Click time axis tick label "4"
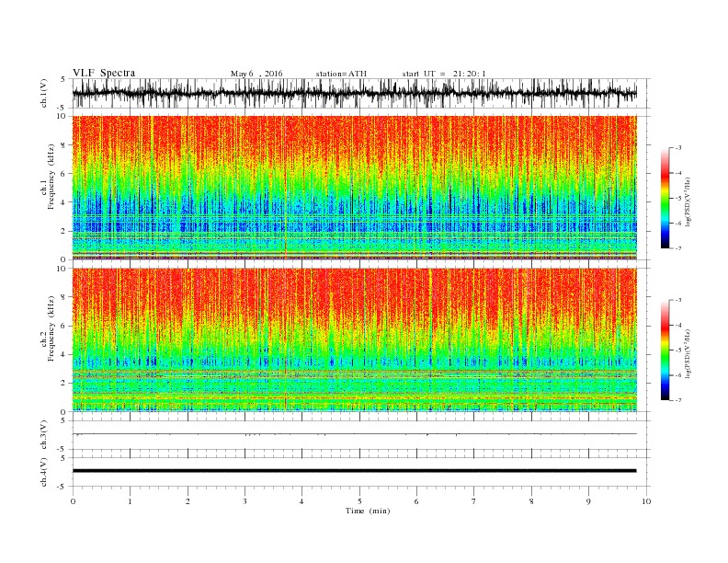The width and height of the screenshot is (728, 563). [x=301, y=501]
